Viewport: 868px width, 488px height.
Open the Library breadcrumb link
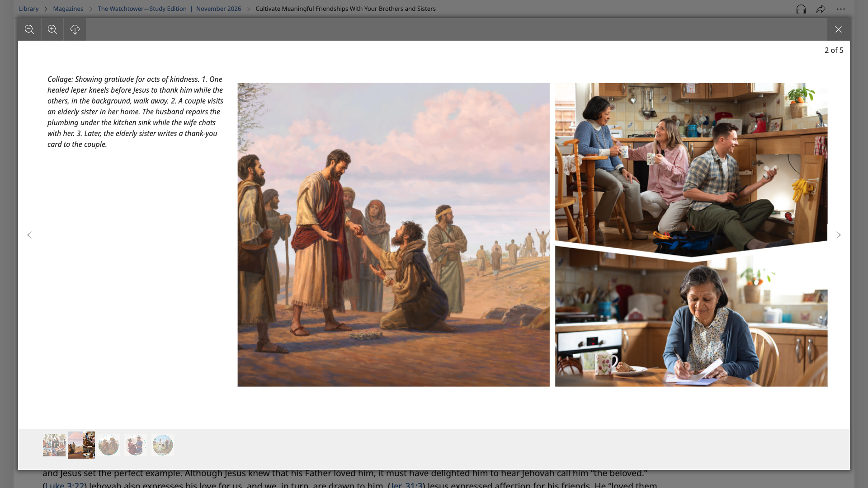coord(28,9)
